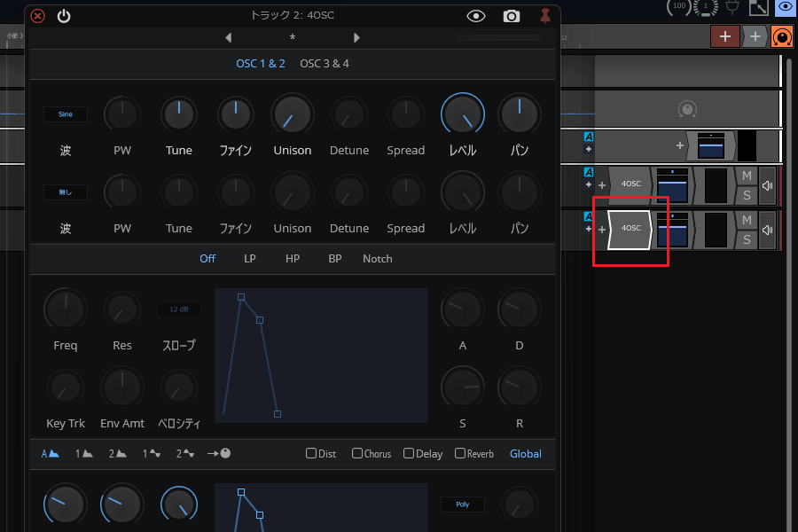The image size is (798, 532).
Task: Click the oscillator 1 Unison knob
Action: 292,114
